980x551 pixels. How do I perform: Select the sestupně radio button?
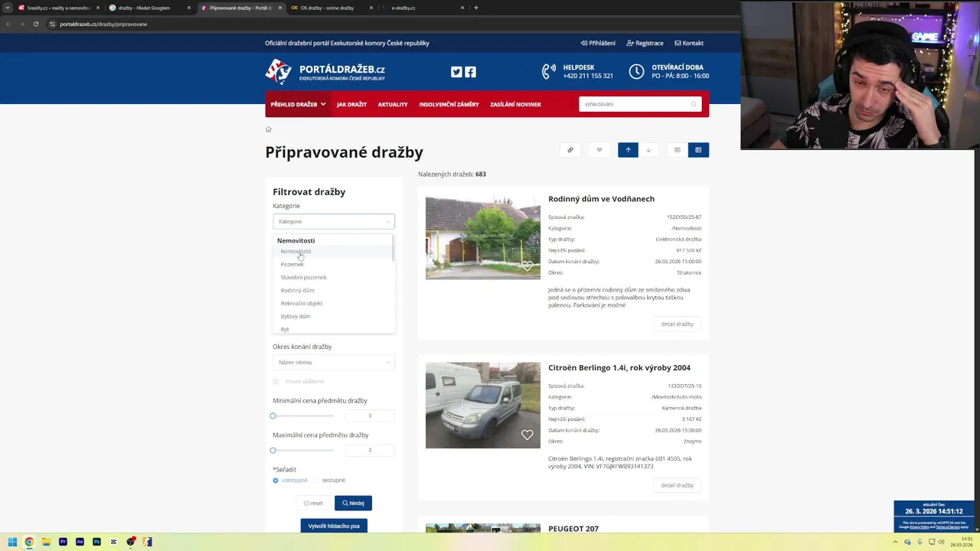[315, 481]
